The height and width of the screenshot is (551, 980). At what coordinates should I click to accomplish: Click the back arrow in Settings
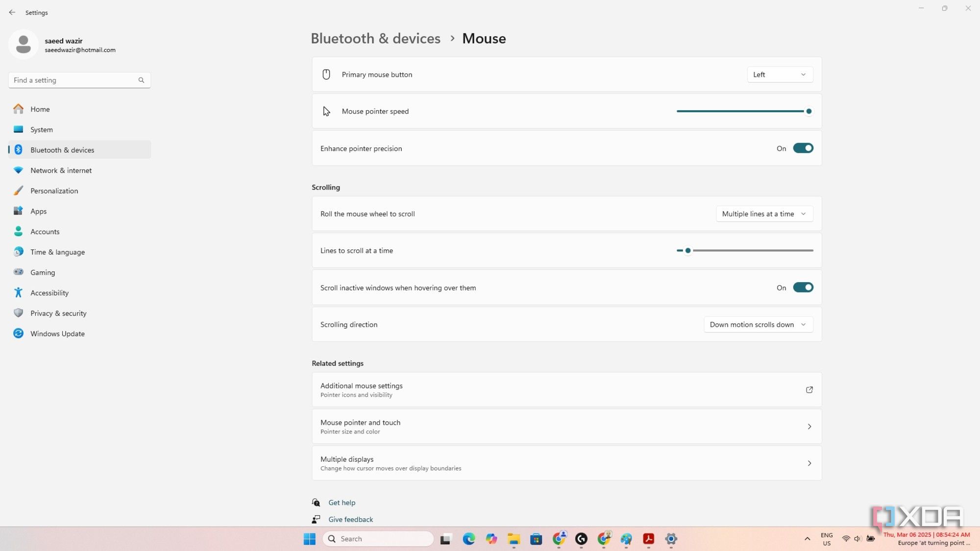click(x=12, y=12)
